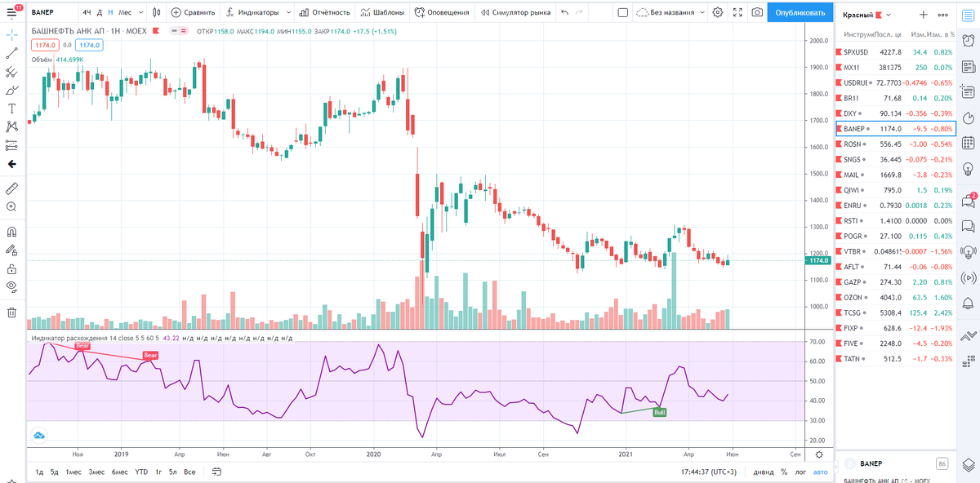Open the ideas lightbulb panel

968,168
